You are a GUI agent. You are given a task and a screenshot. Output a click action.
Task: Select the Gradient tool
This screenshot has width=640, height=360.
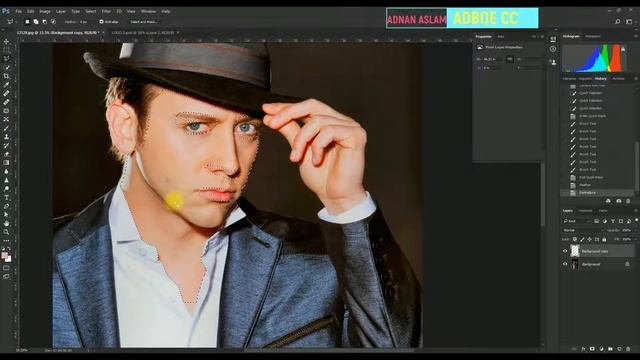click(x=6, y=162)
